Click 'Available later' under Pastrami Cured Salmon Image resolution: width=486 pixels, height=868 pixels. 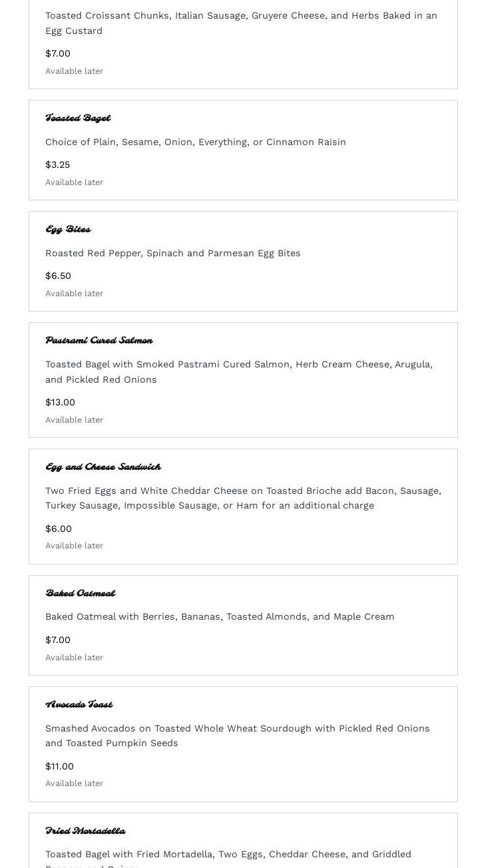coord(74,420)
